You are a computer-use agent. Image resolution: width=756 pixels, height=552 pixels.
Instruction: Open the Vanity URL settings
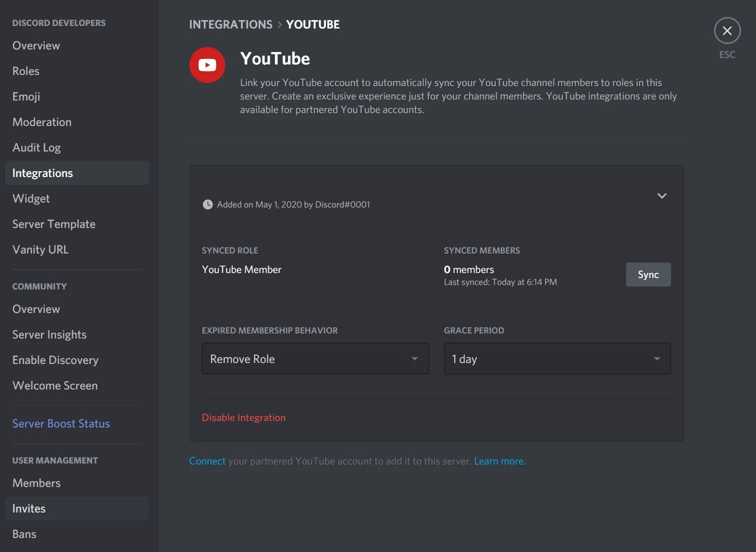[40, 249]
